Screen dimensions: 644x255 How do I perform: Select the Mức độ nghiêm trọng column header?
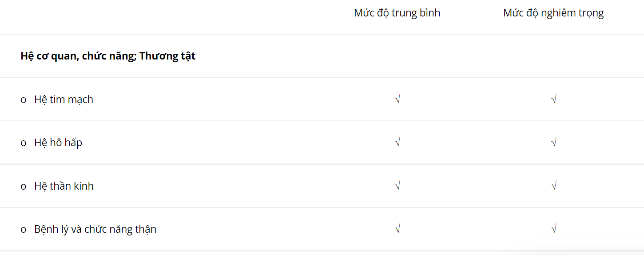pyautogui.click(x=553, y=13)
